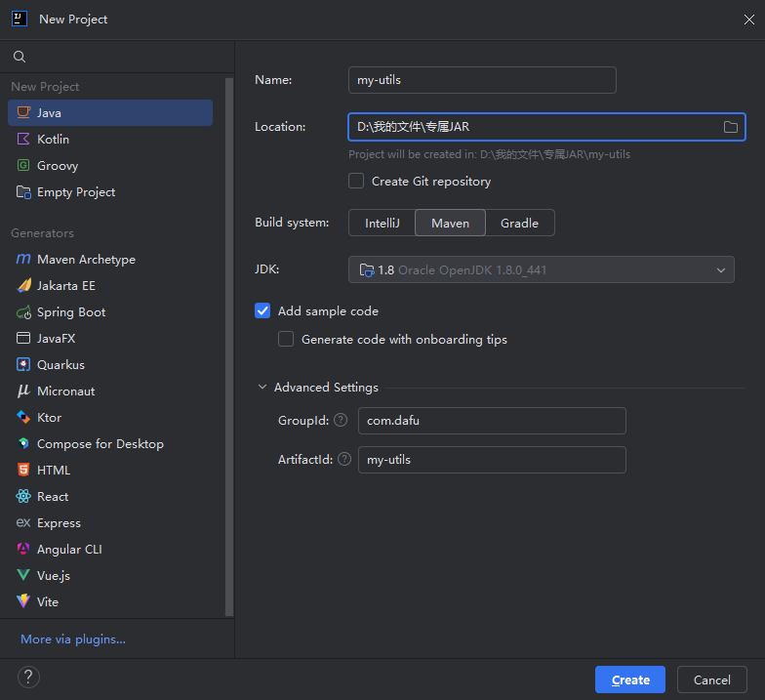The width and height of the screenshot is (765, 700).
Task: Select the Java coffee cup icon
Action: (x=23, y=113)
